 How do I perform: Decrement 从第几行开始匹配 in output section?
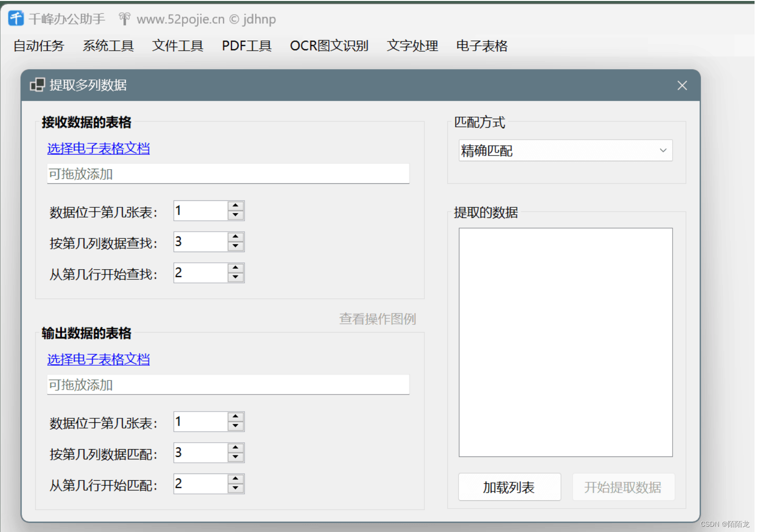click(x=236, y=488)
